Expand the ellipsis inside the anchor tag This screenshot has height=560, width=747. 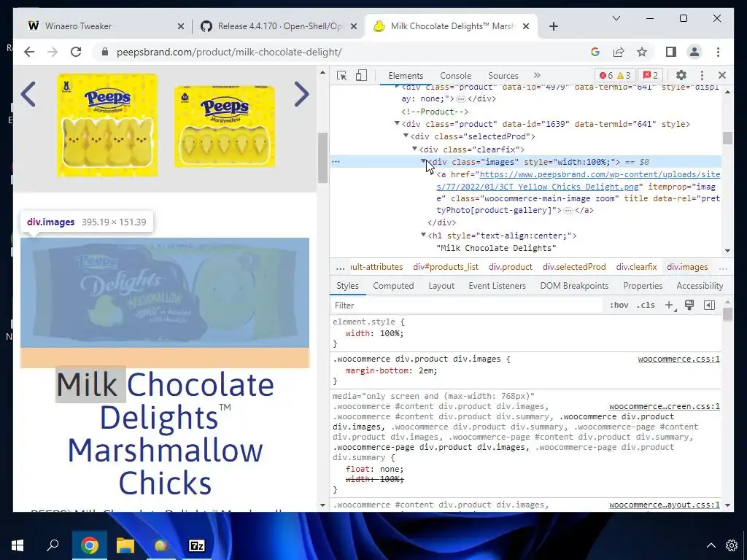(x=568, y=211)
